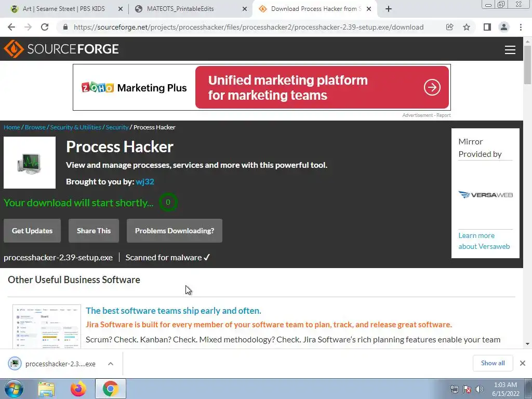The height and width of the screenshot is (399, 532).
Task: Click the page vertical scrollbar thumb
Action: click(x=527, y=64)
